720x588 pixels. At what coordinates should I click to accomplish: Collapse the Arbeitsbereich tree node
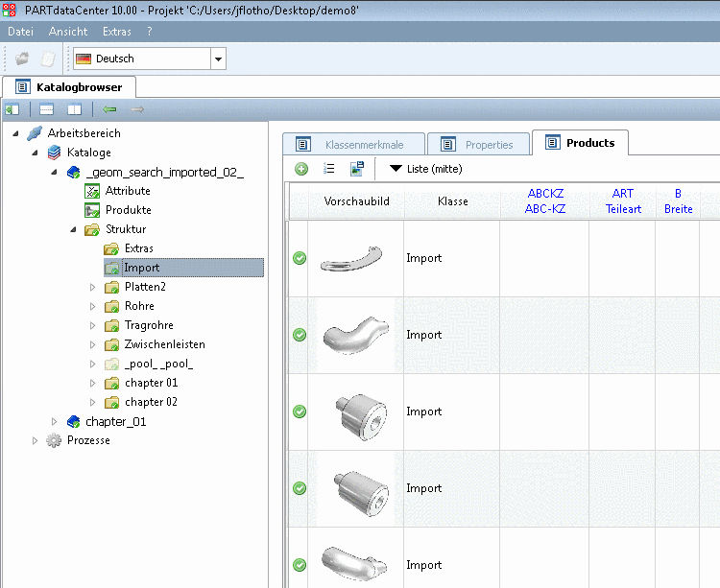coord(15,133)
